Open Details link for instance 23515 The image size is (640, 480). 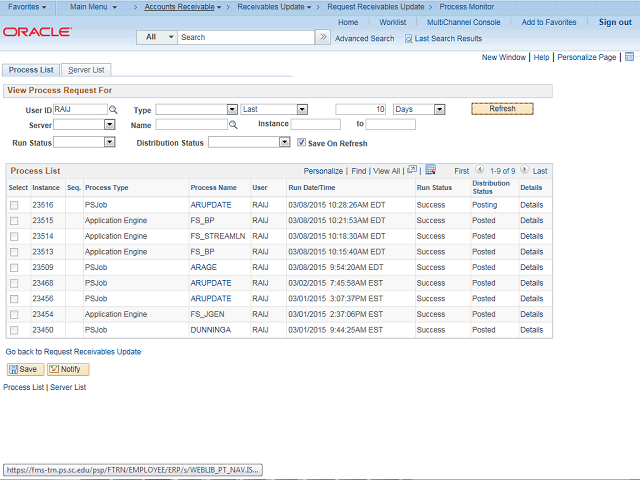531,220
